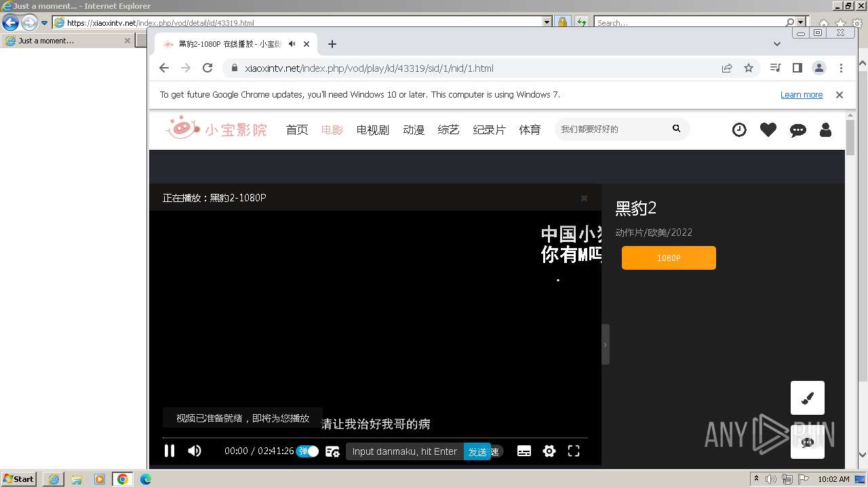Screen dimensions: 868x488
Task: Open the Chrome side panel
Action: 797,68
